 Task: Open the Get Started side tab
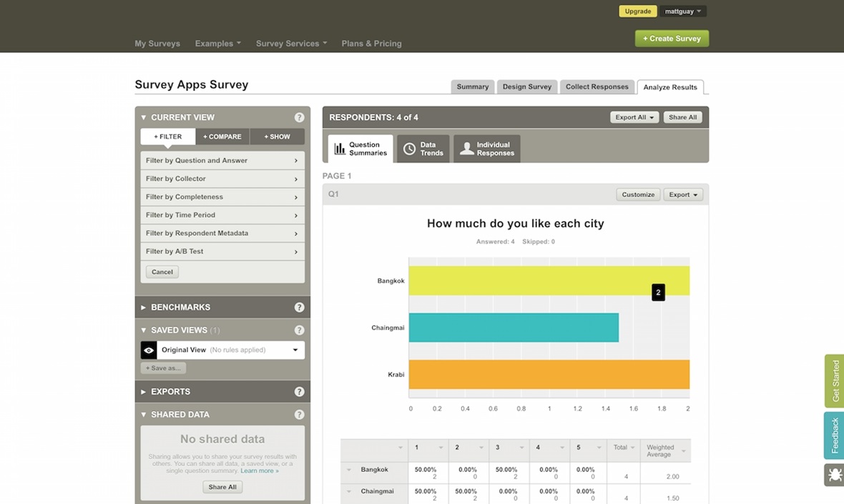coord(834,381)
